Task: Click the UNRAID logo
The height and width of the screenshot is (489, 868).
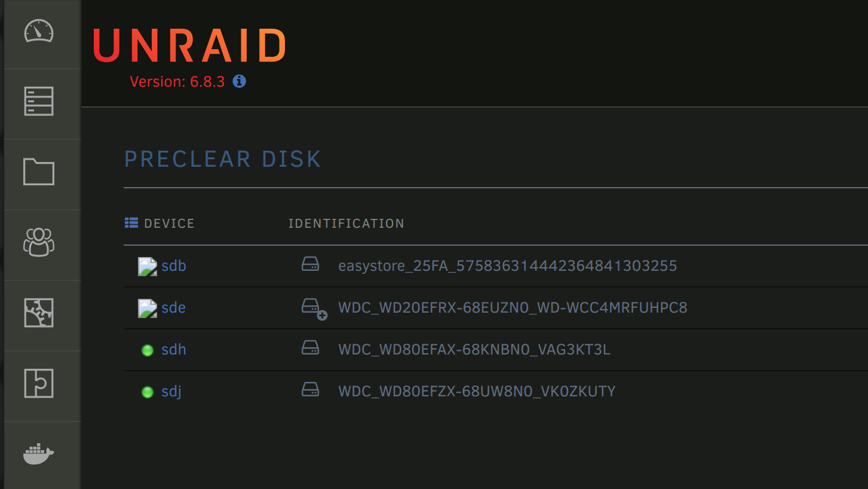Action: [189, 45]
